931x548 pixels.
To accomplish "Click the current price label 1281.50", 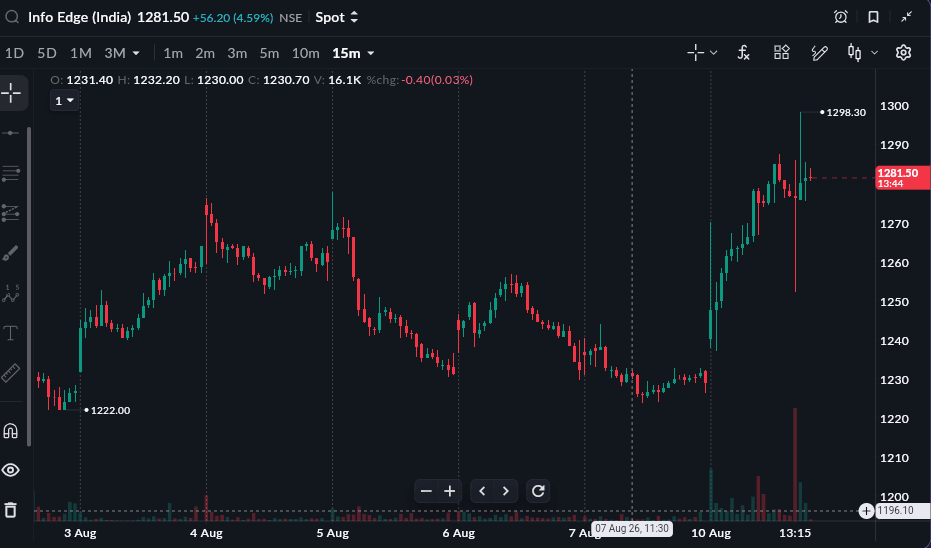I will coord(903,178).
